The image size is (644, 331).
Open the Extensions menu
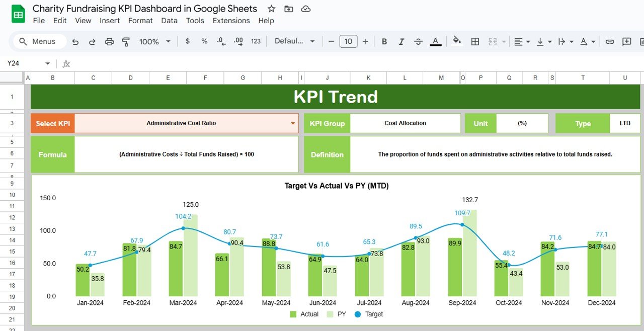coord(231,21)
